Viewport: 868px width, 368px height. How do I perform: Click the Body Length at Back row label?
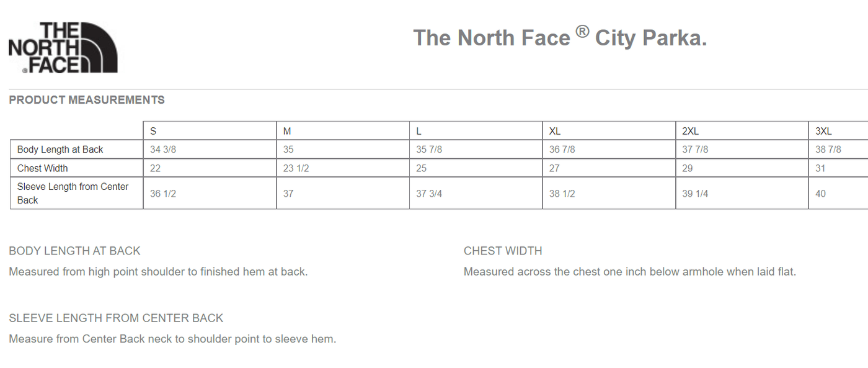click(60, 150)
